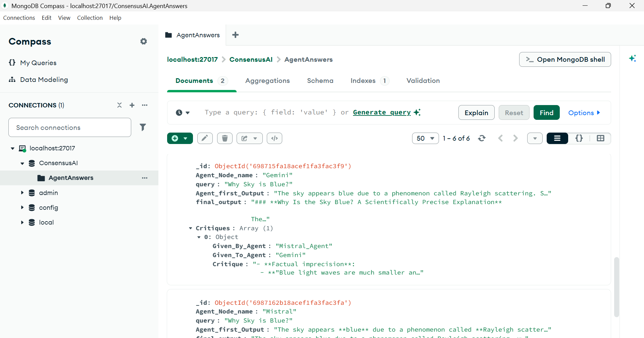Switch to Indexes tab

pos(370,81)
